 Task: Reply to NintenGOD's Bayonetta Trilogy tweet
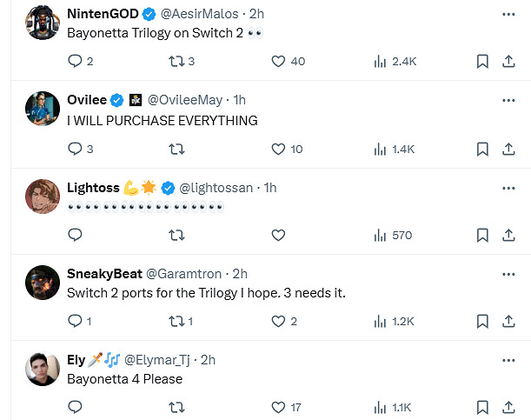click(75, 62)
